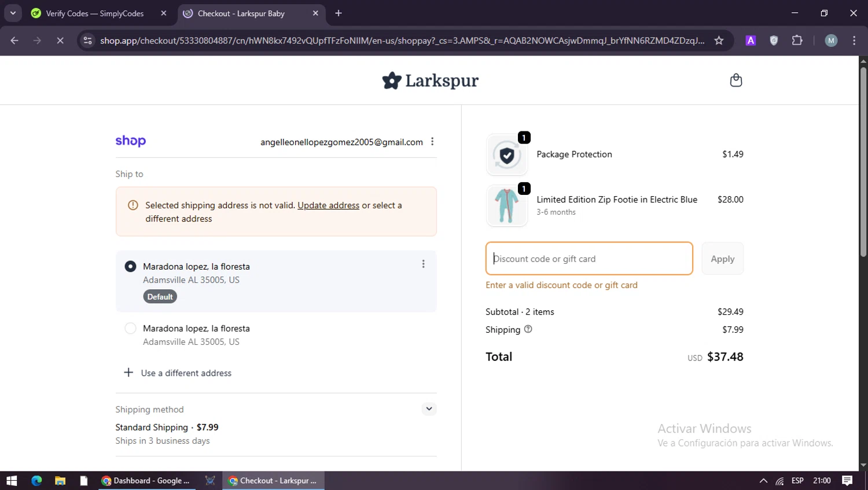The height and width of the screenshot is (490, 868).
Task: Open the purple A extension icon
Action: tap(751, 40)
